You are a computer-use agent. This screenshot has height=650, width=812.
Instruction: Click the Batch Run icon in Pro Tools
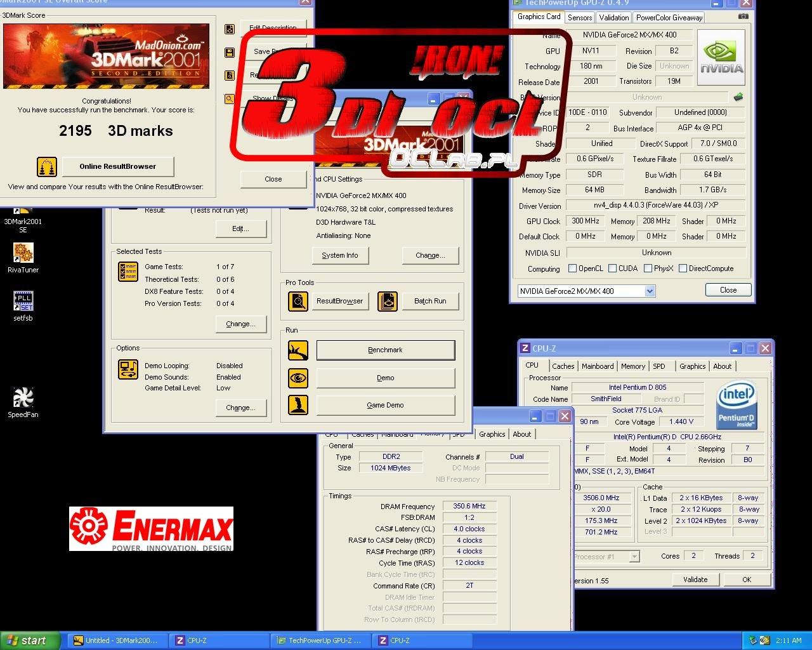point(388,301)
